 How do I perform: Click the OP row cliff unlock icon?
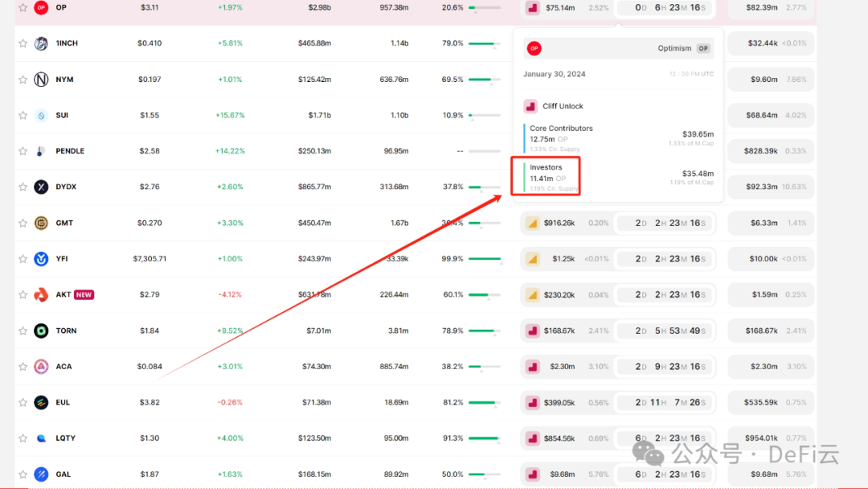click(x=533, y=8)
